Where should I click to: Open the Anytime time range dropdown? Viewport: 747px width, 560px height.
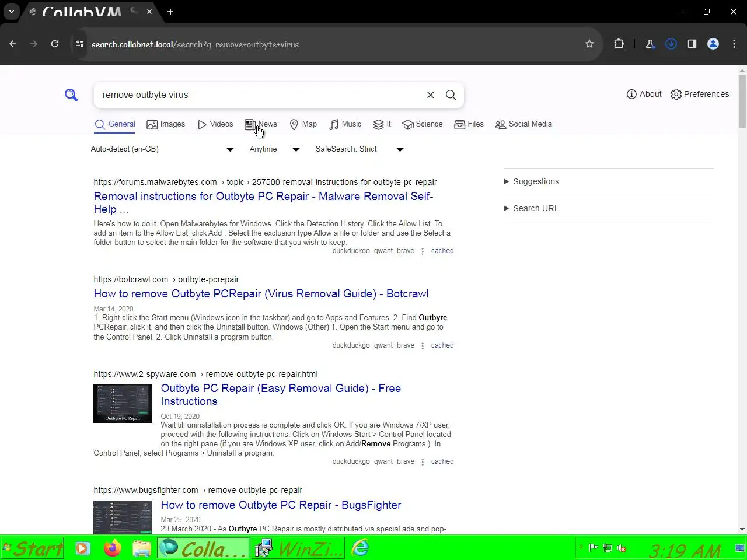[x=274, y=149]
